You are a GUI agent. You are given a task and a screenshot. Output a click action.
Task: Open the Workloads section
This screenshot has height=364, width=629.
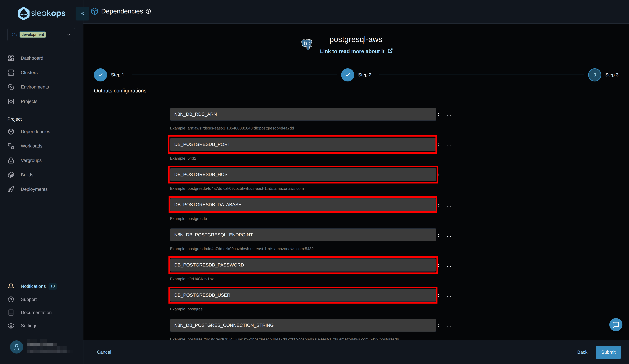click(x=31, y=146)
